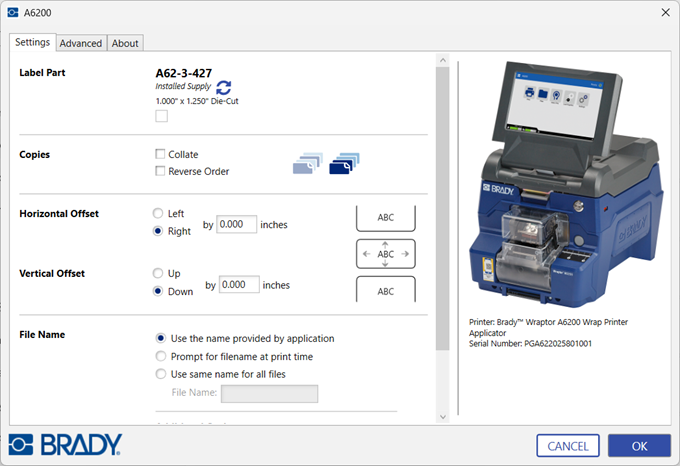Select Use same name for all files

click(x=161, y=374)
